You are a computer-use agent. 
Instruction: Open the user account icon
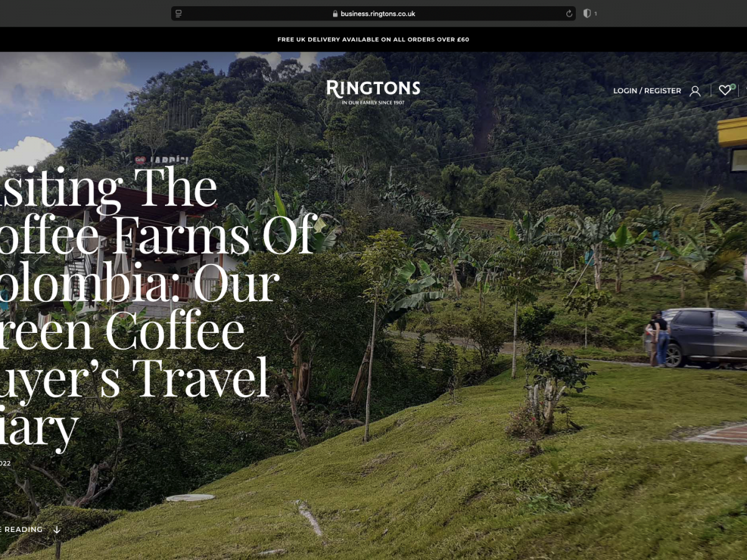click(x=695, y=91)
